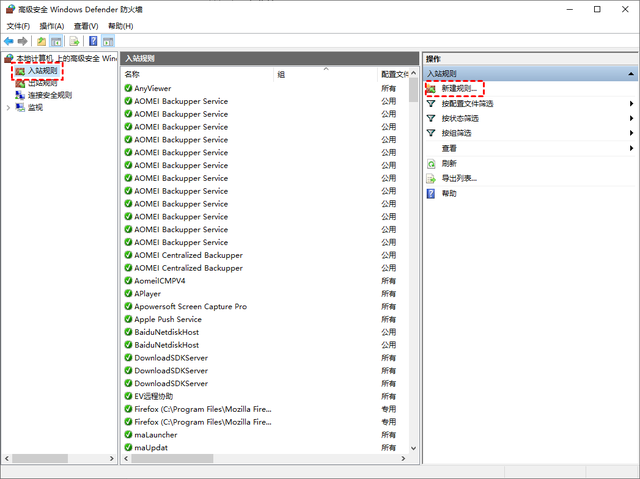Open the 按配置文件筛选 submenu arrow

(x=631, y=104)
